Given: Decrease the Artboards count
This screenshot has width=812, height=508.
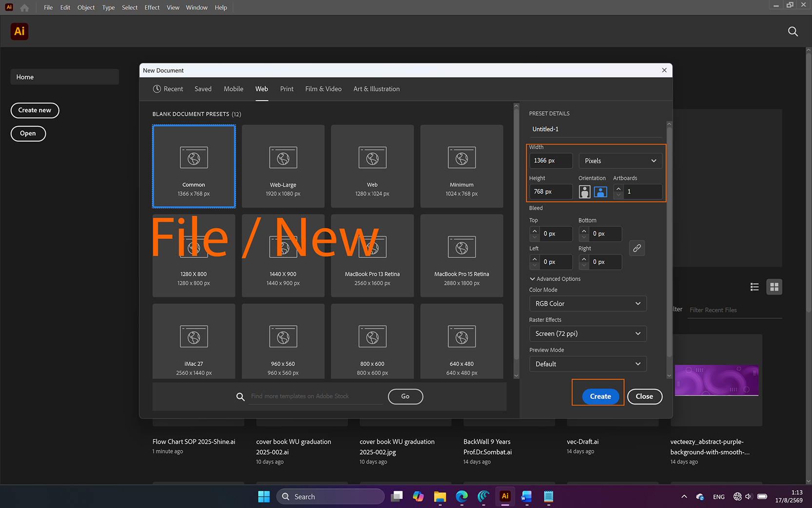Looking at the screenshot, I should coord(618,195).
